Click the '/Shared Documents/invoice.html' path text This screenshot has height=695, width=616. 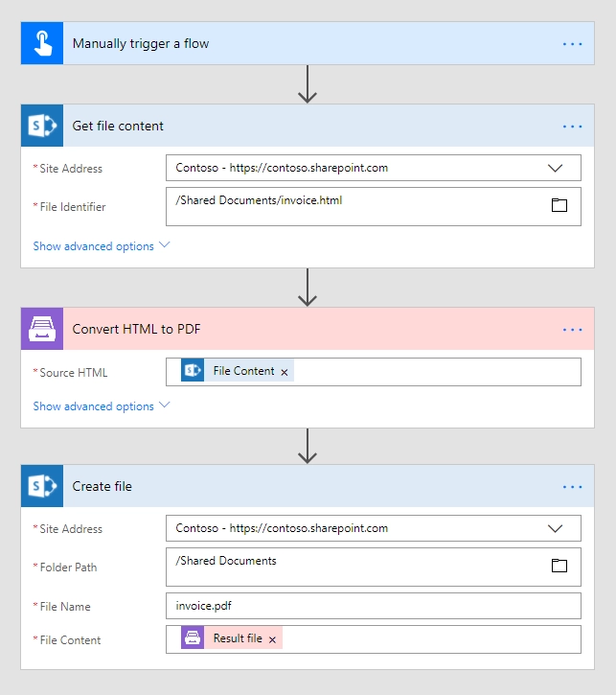[x=259, y=200]
